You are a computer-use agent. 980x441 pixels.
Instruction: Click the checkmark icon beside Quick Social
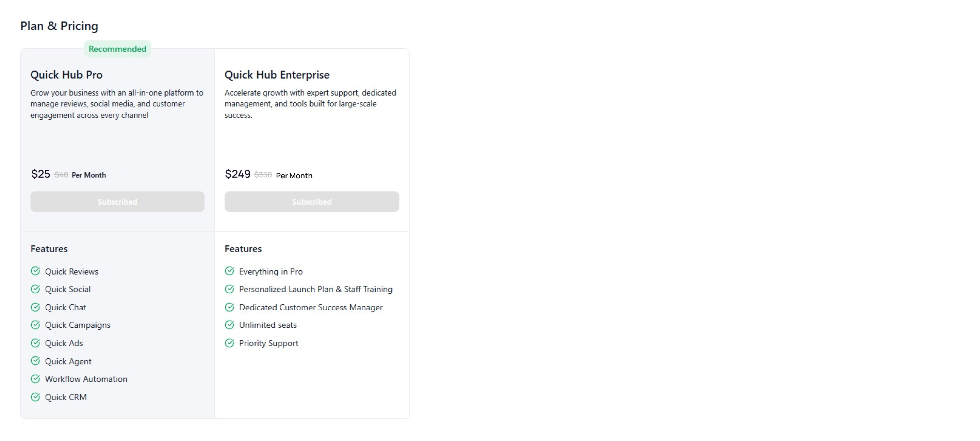[35, 289]
